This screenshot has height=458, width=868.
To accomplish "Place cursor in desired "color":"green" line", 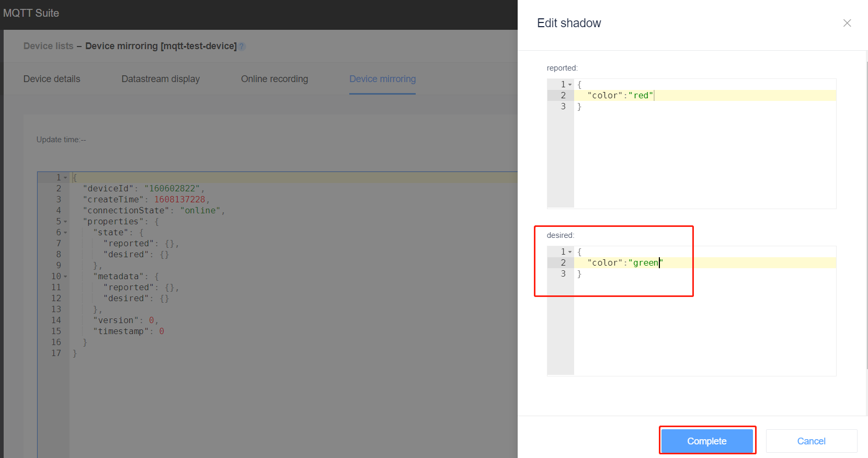I will click(x=705, y=262).
